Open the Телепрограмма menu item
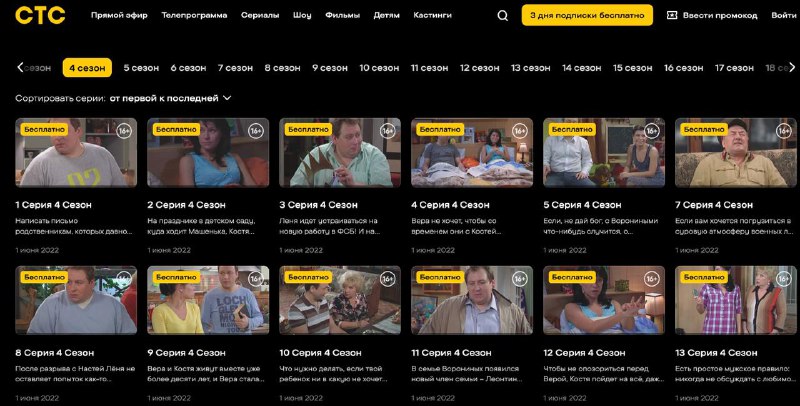Viewport: 800px width, 406px height. point(194,15)
